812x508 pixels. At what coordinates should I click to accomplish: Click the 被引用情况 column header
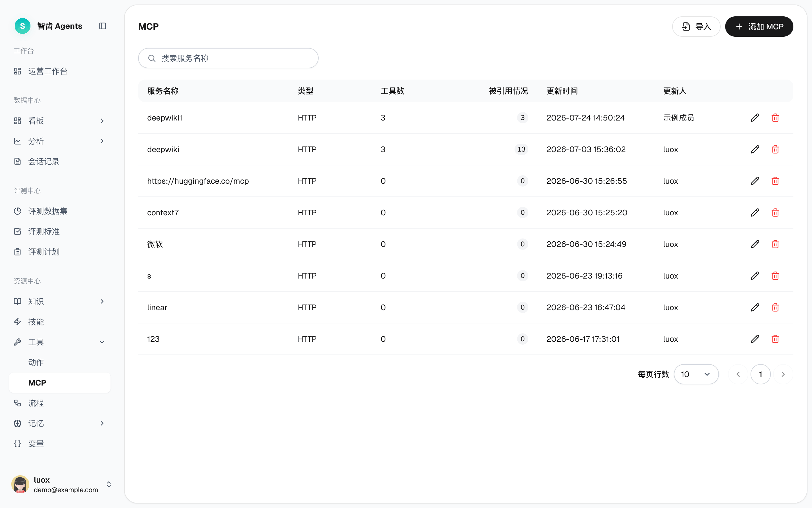pos(508,91)
